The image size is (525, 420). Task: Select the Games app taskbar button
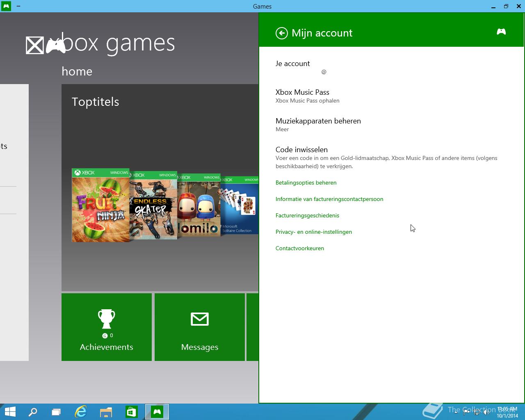point(157,412)
